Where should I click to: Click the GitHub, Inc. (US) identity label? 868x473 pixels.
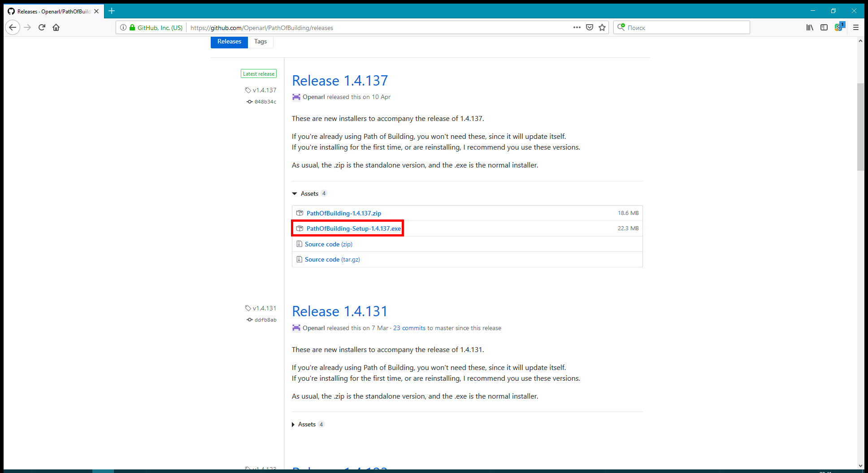160,28
